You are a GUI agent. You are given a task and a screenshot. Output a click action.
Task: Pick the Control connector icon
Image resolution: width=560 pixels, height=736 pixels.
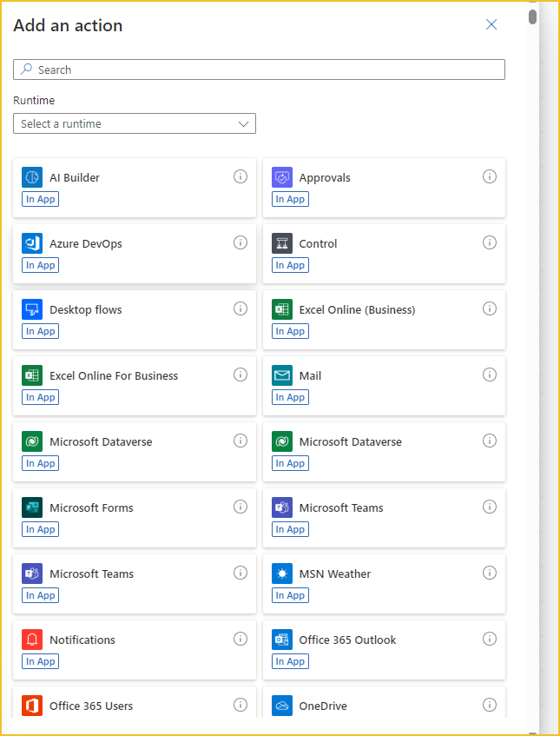click(x=282, y=243)
